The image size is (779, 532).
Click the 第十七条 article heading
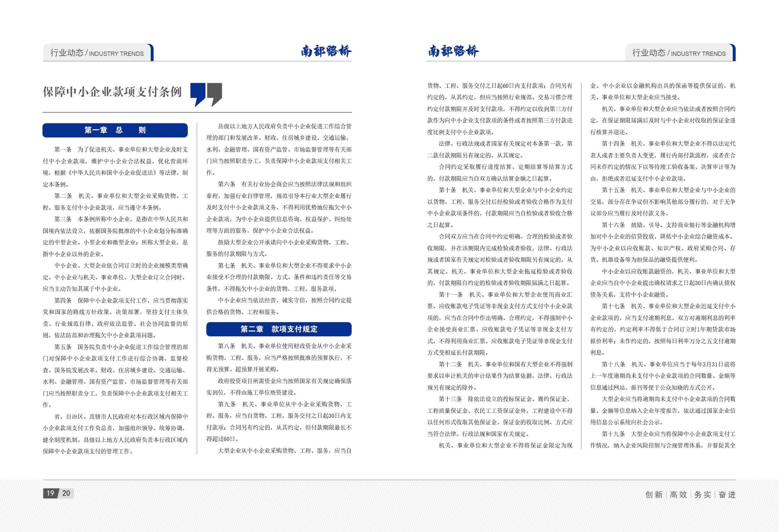click(614, 306)
